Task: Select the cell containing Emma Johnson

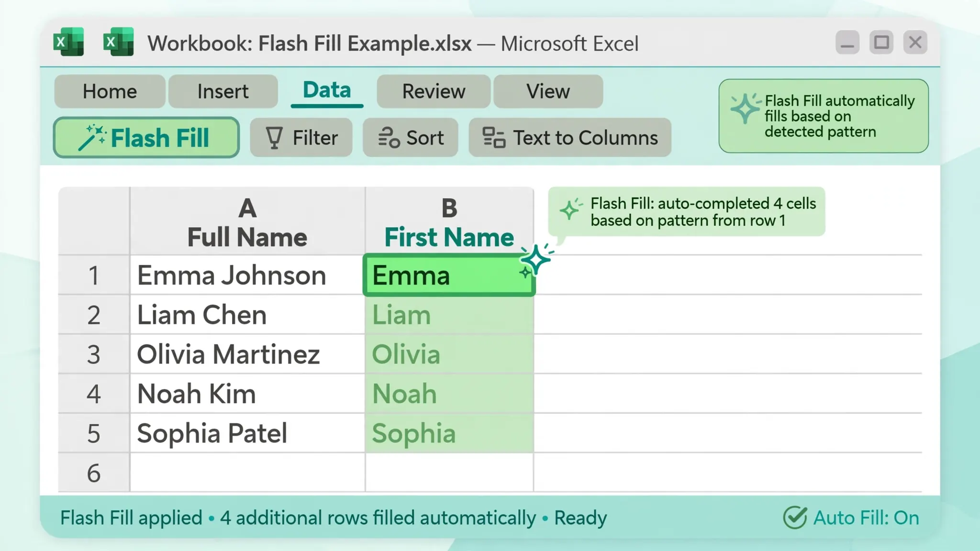Action: click(x=247, y=275)
